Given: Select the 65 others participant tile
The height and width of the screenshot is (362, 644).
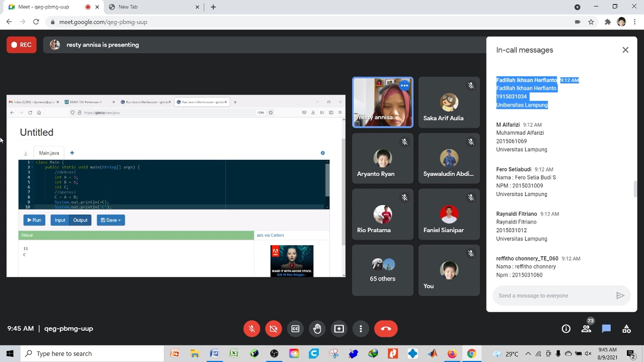Looking at the screenshot, I should [382, 270].
